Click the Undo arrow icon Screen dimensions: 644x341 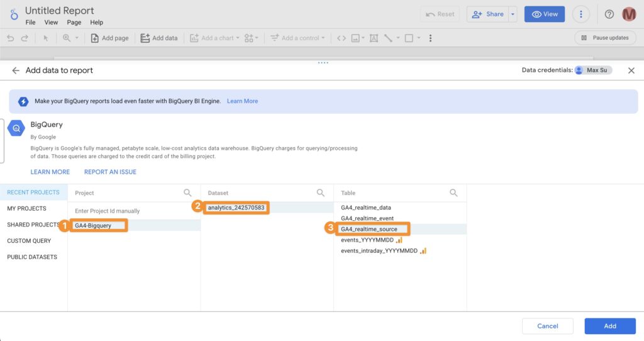click(10, 38)
